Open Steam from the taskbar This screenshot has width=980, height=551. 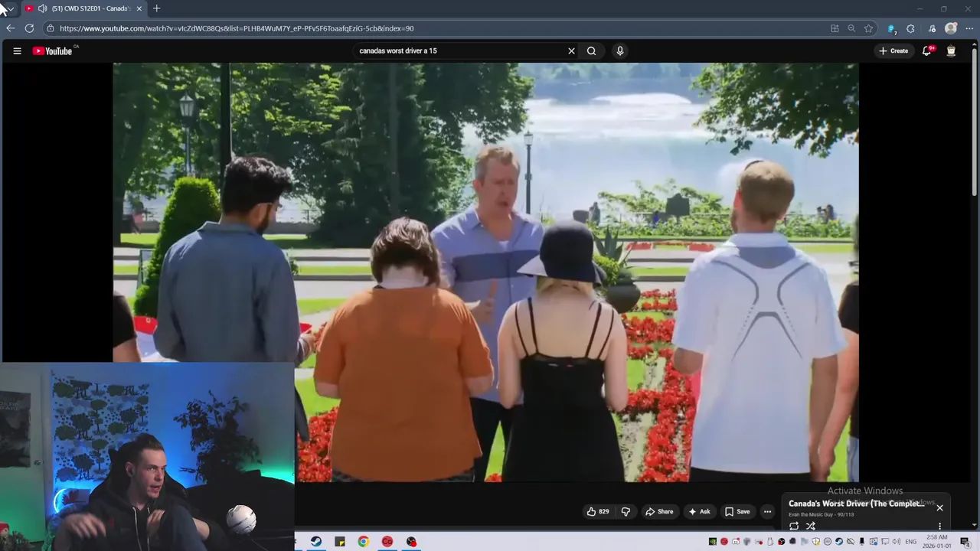coord(316,542)
